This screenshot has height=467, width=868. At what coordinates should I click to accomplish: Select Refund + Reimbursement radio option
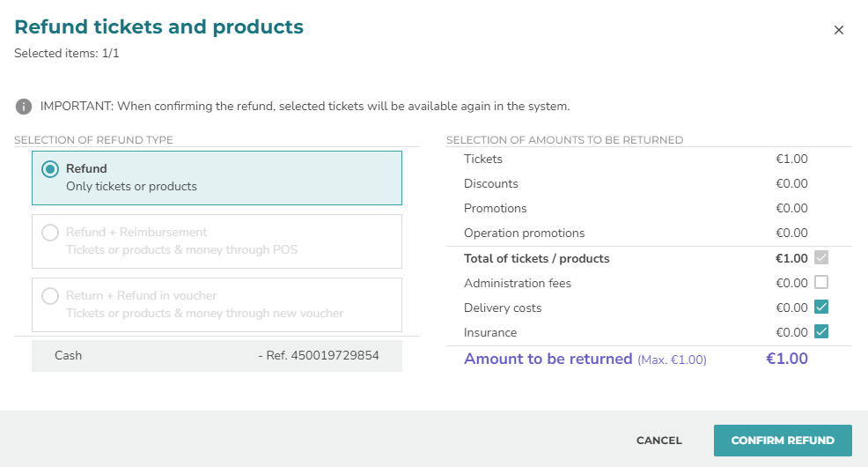click(x=50, y=232)
